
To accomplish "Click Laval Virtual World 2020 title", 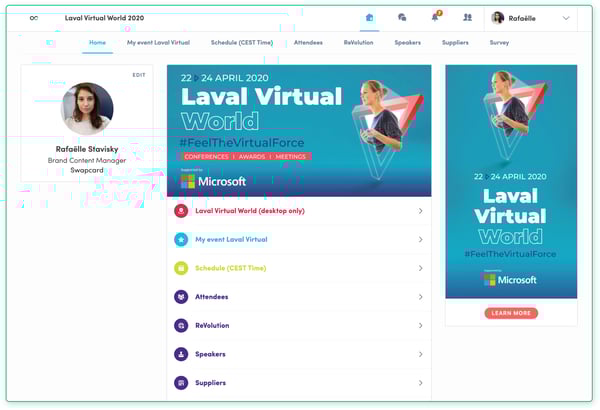I will [x=104, y=18].
